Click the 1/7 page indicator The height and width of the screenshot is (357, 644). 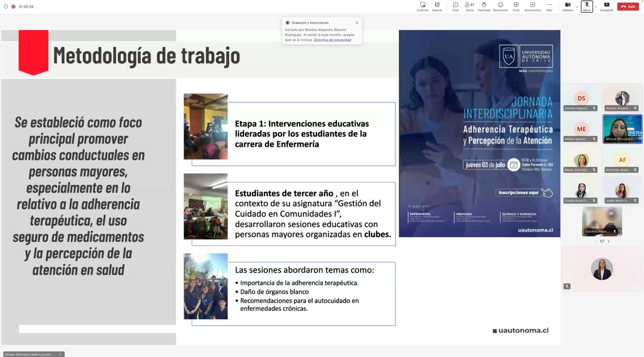[x=602, y=241]
